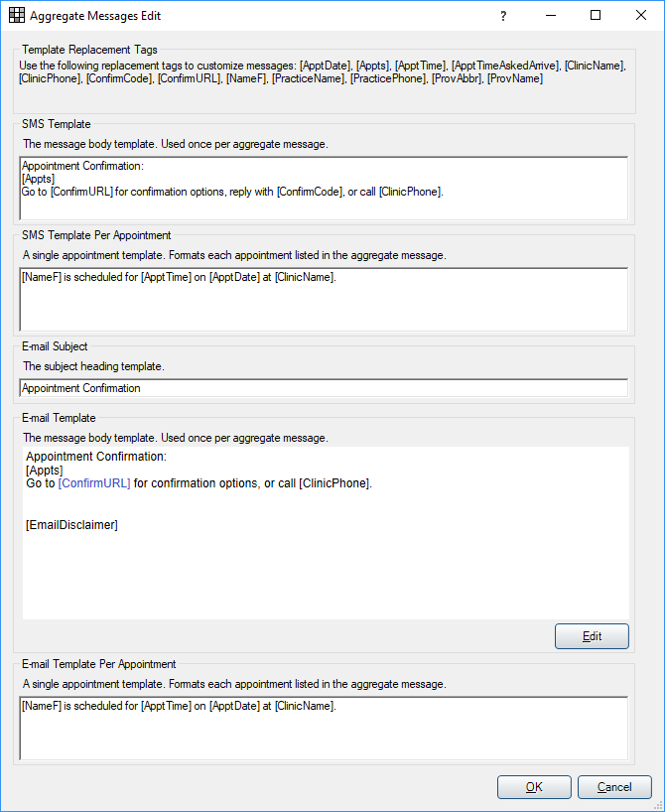Click the [ConfirmURL] link in E-mail Template
Image resolution: width=665 pixels, height=812 pixels.
94,483
